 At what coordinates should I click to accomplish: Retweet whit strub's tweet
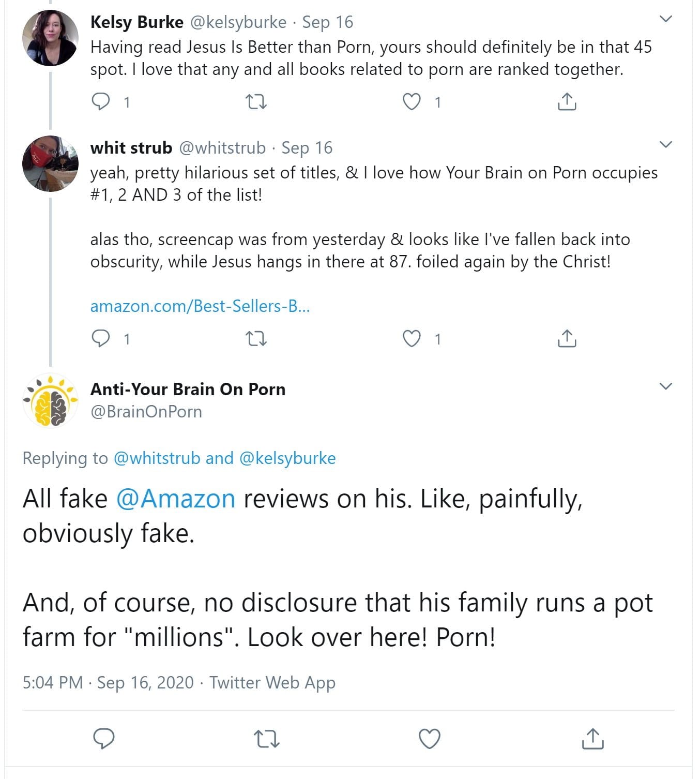(x=256, y=338)
